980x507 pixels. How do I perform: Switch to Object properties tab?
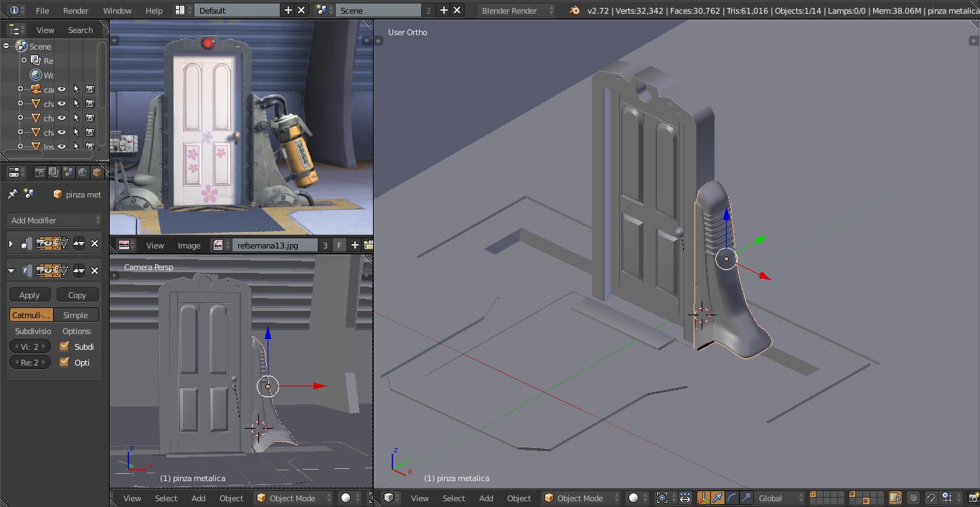[97, 172]
